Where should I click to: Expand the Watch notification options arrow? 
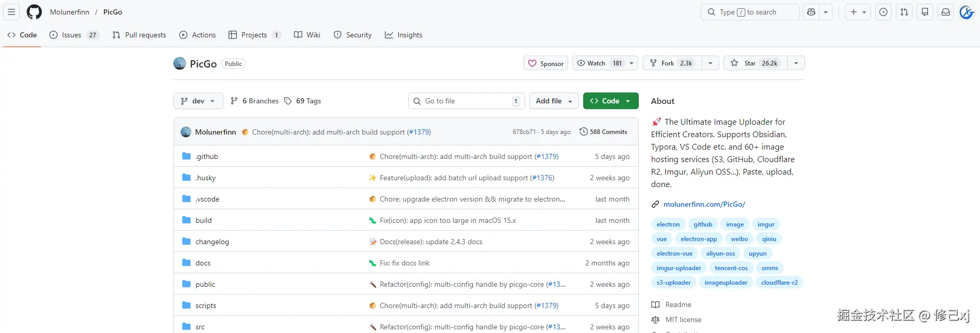[x=632, y=63]
